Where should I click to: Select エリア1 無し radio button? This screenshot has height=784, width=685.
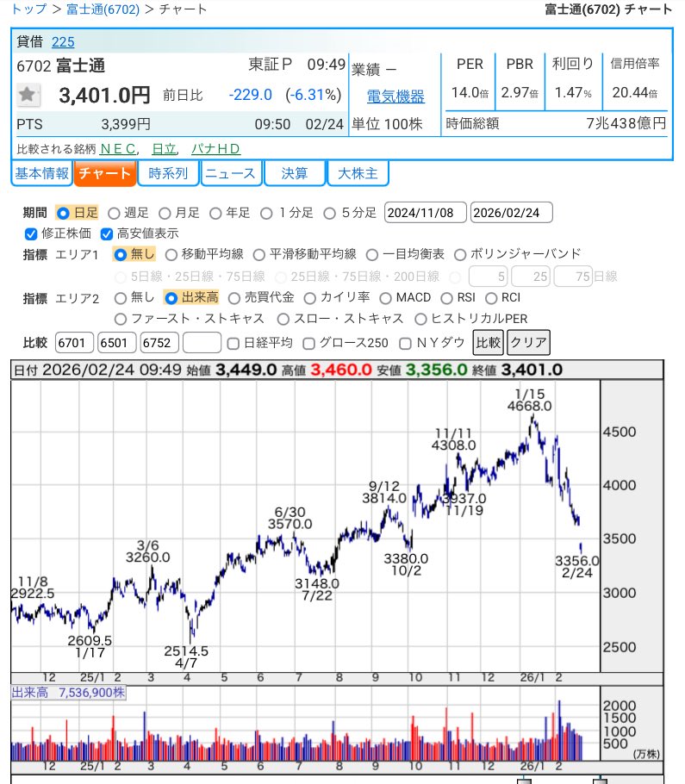click(x=120, y=254)
